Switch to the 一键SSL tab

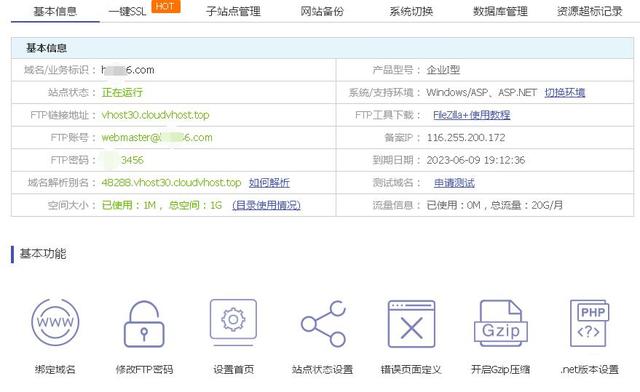pyautogui.click(x=127, y=11)
